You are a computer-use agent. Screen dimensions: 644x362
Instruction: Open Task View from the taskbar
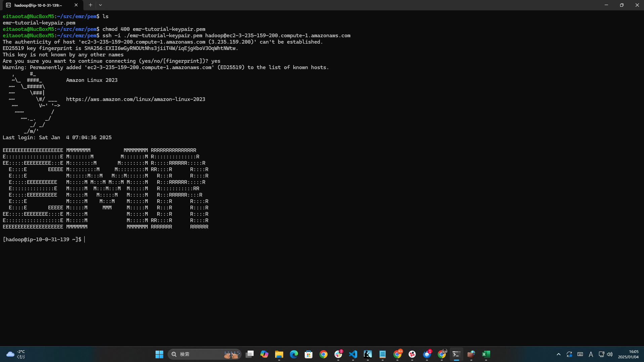click(250, 354)
